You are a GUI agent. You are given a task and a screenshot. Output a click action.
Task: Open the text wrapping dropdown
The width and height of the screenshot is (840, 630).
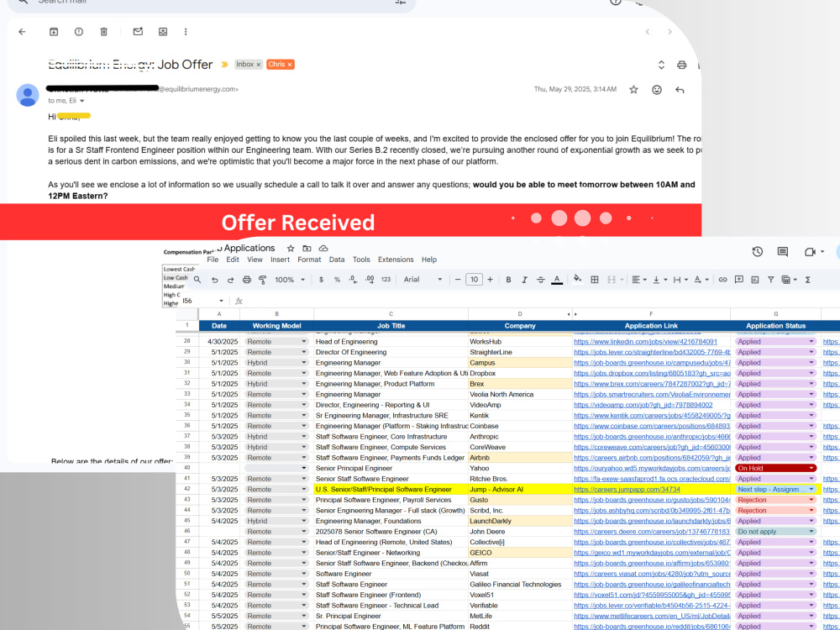coord(680,280)
